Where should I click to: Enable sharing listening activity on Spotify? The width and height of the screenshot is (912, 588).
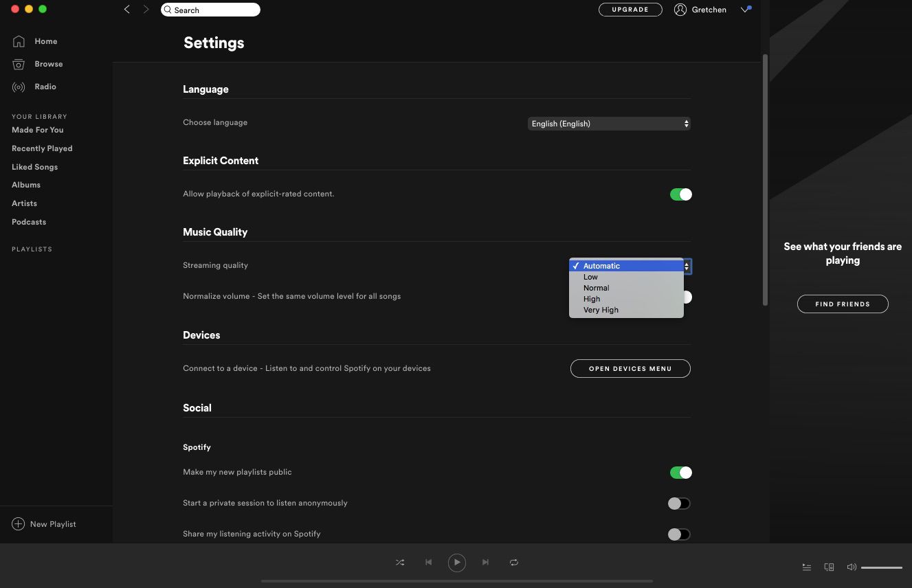coord(679,534)
